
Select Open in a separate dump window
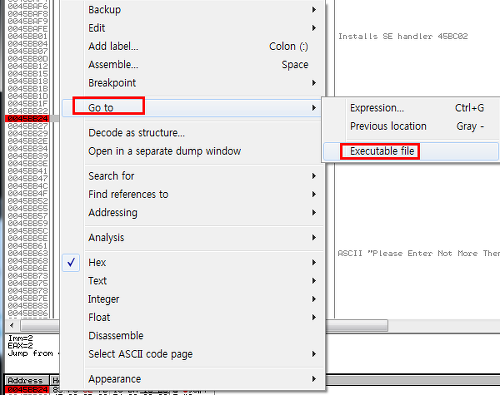tap(193, 151)
